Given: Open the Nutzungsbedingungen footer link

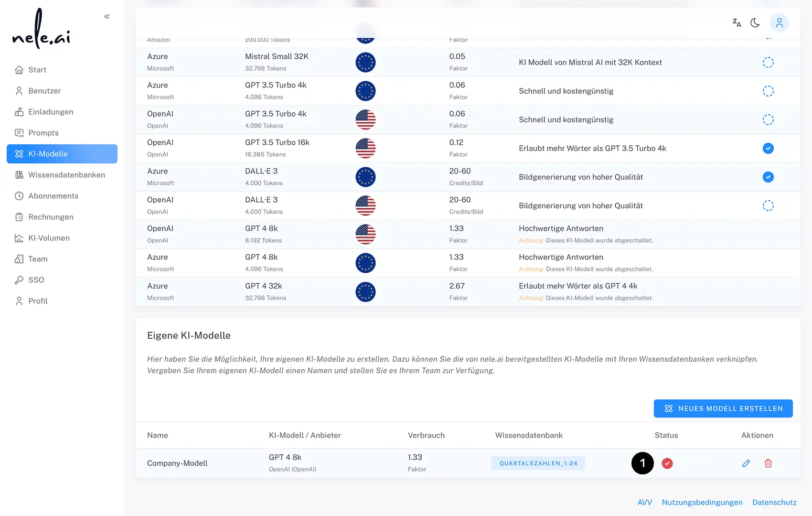Looking at the screenshot, I should [x=702, y=502].
